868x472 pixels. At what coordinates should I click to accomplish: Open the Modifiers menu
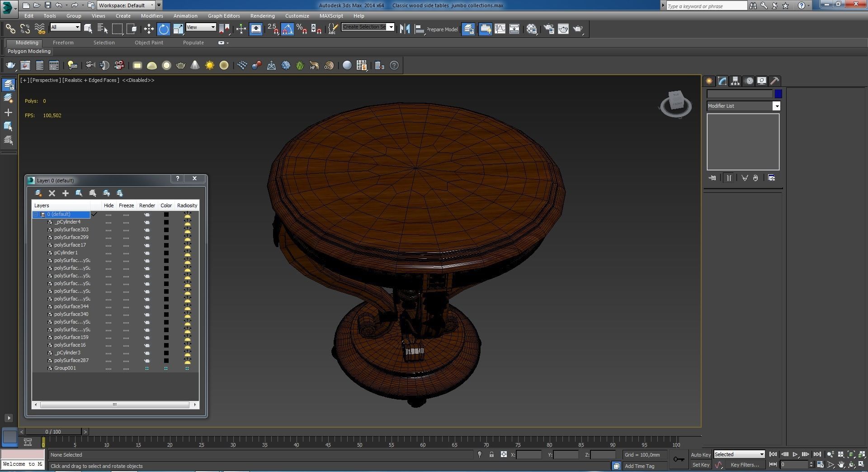[152, 16]
